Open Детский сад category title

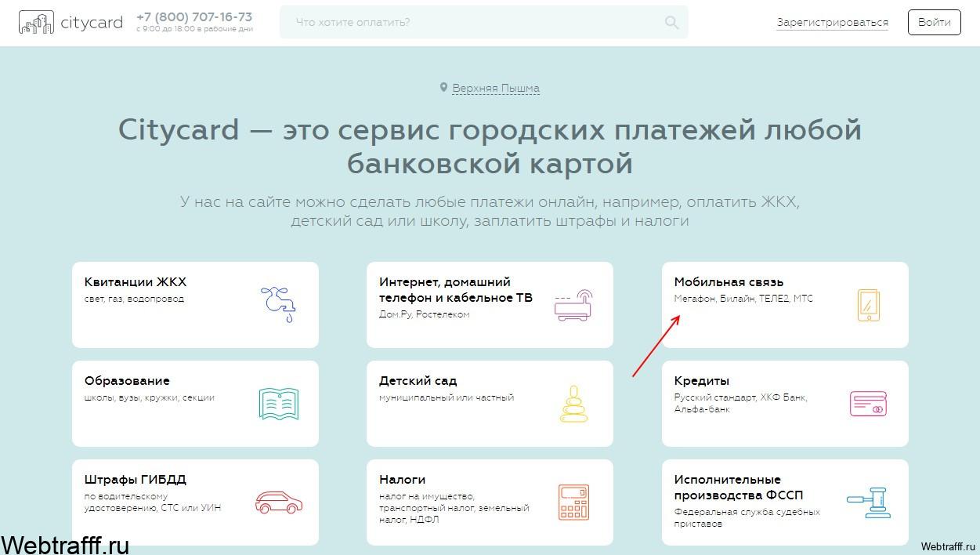pos(418,381)
